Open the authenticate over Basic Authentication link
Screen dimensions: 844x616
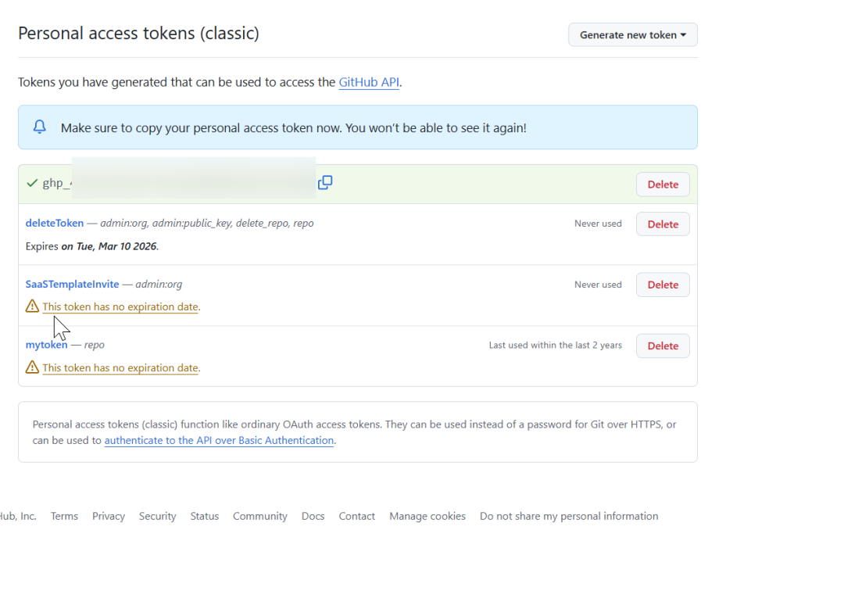[219, 441]
